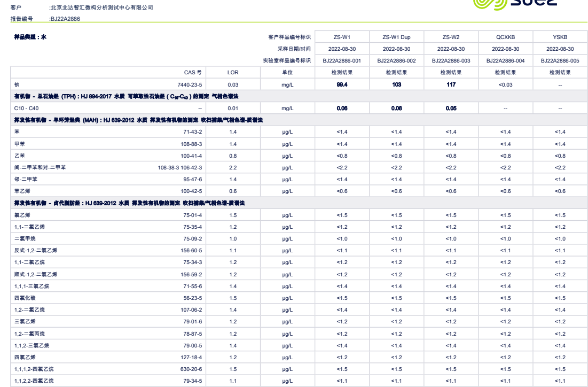Select the 苯乙烯 row label
Image resolution: width=588 pixels, height=387 pixels.
(22, 191)
